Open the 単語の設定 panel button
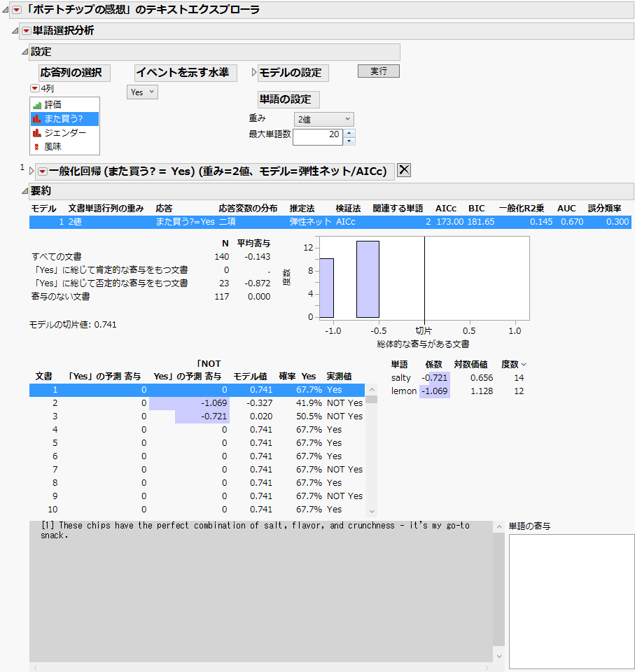 tap(288, 99)
